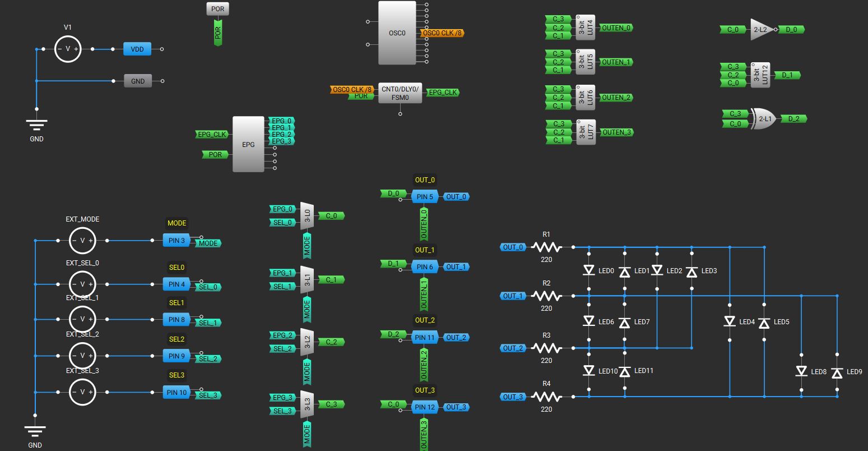
Task: Click the D_2 net label at XOR gate
Action: tap(793, 119)
